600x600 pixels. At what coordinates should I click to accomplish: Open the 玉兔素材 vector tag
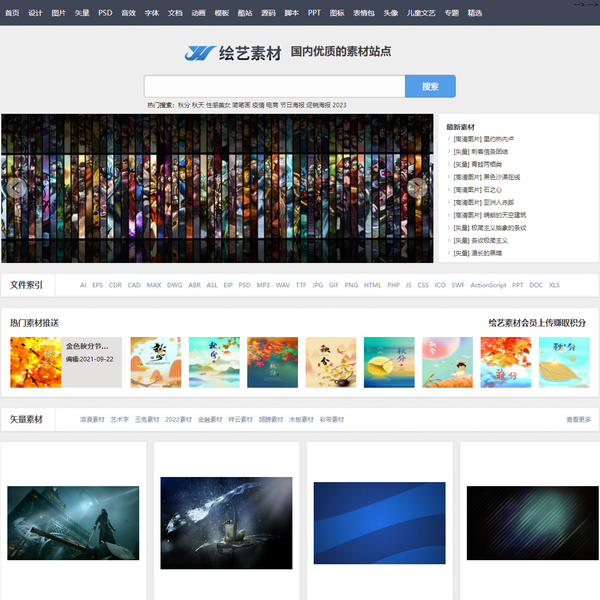[x=147, y=420]
